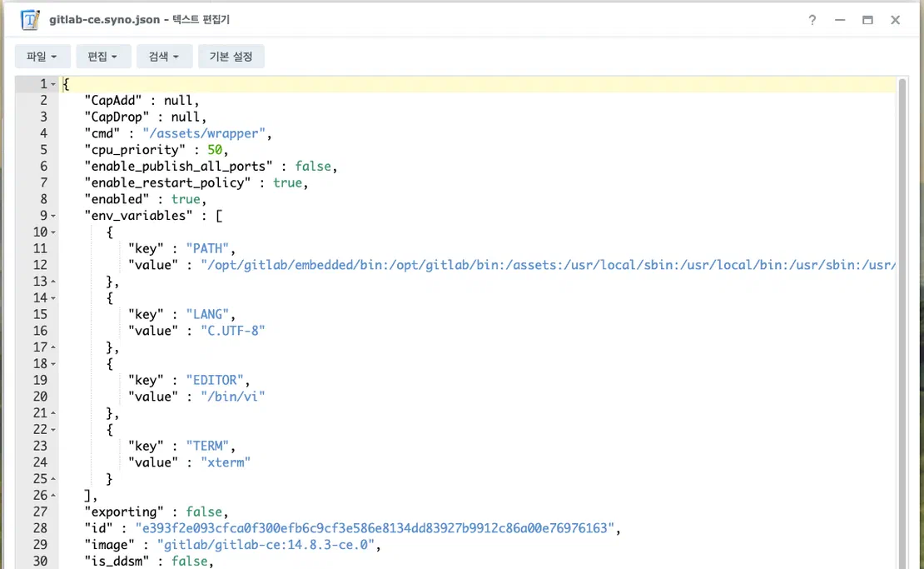924x569 pixels.
Task: Open the 파일 menu
Action: click(x=42, y=57)
